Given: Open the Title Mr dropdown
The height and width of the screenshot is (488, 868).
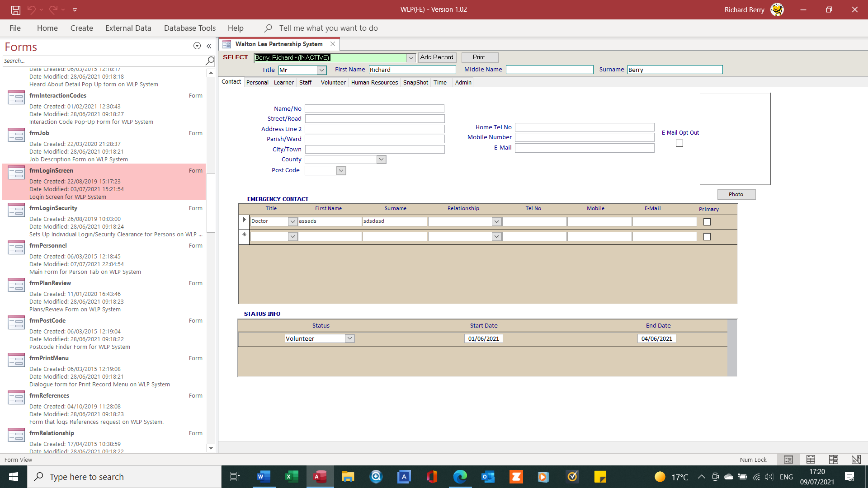Looking at the screenshot, I should pyautogui.click(x=321, y=70).
